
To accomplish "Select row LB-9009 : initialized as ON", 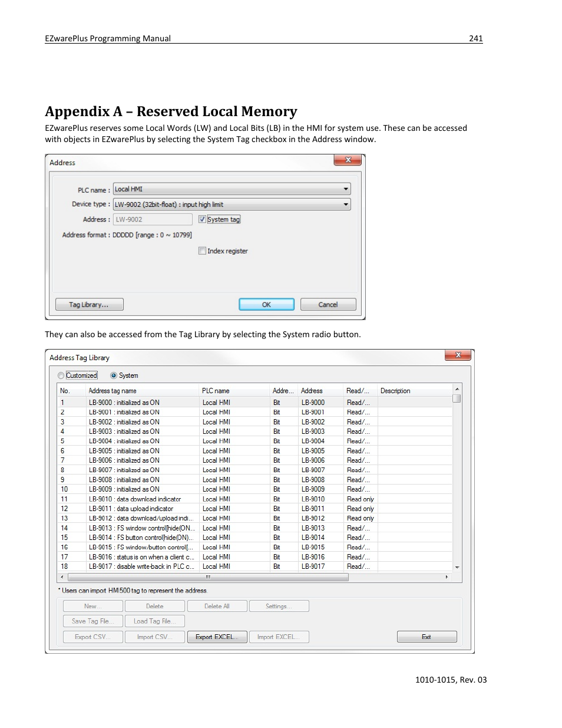I will 255,489.
